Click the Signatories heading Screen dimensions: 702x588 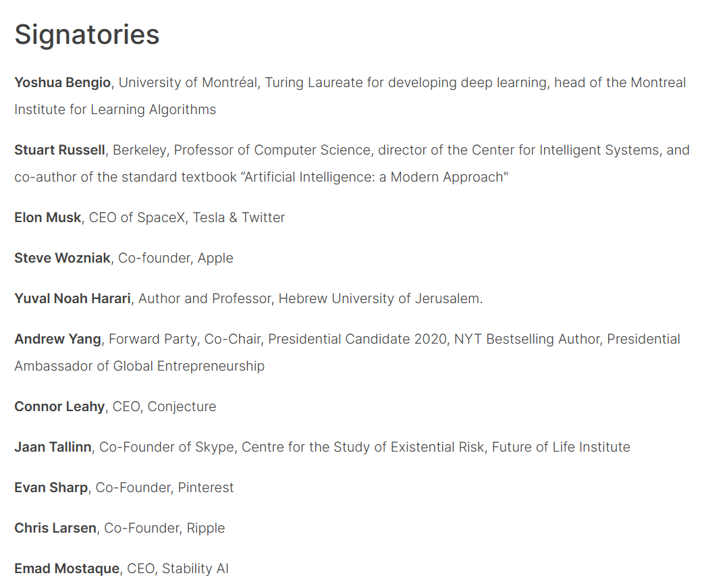pyautogui.click(x=87, y=34)
